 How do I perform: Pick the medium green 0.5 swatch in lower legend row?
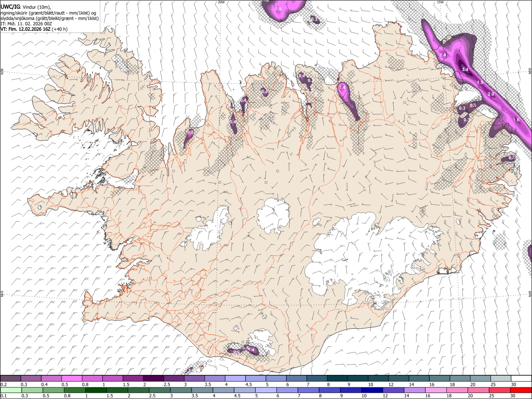coord(53,390)
